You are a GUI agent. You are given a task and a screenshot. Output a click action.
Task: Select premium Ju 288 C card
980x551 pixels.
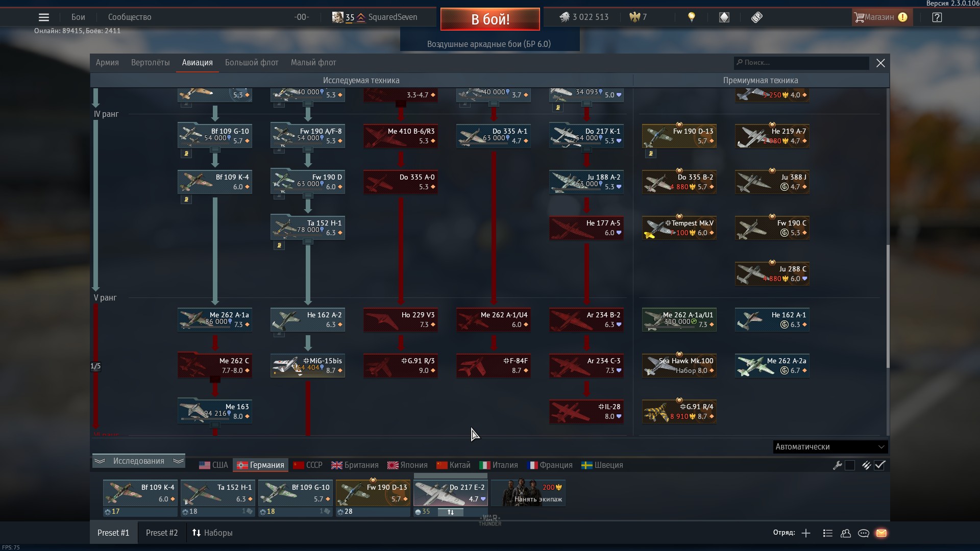(x=772, y=274)
